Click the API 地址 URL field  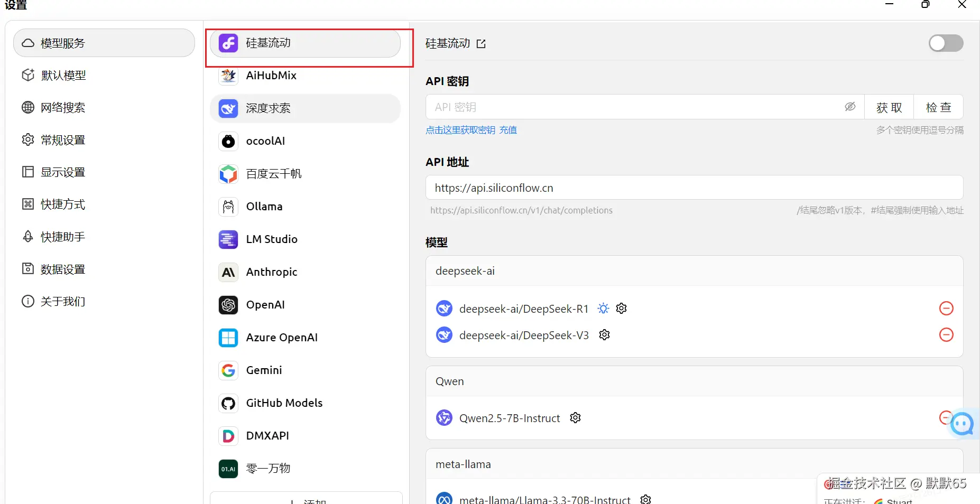click(x=694, y=188)
